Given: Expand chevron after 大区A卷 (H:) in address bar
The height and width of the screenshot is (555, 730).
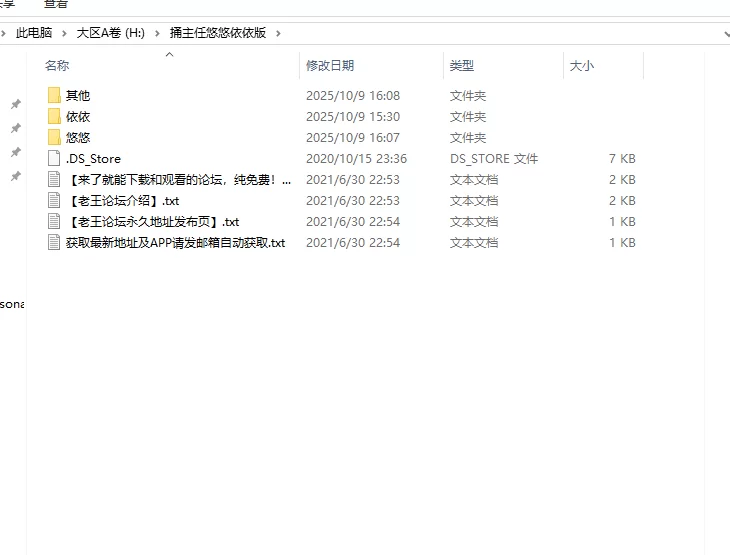Looking at the screenshot, I should (x=157, y=33).
